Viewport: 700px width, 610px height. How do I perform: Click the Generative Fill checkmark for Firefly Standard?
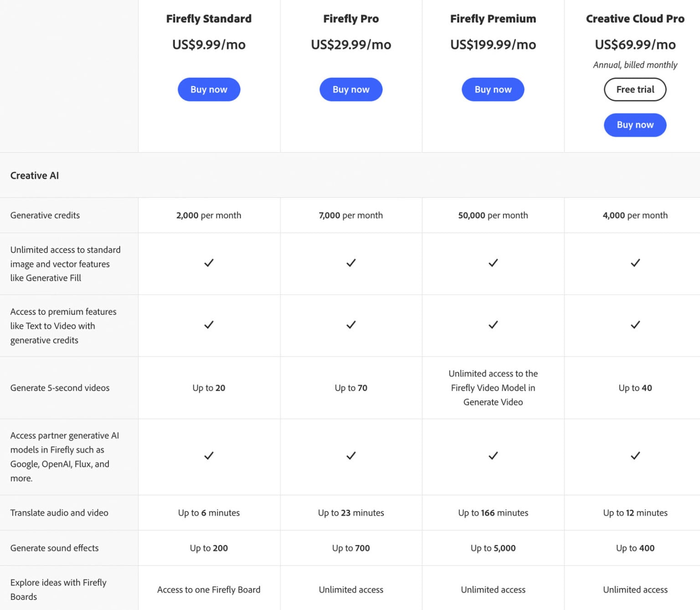point(209,264)
